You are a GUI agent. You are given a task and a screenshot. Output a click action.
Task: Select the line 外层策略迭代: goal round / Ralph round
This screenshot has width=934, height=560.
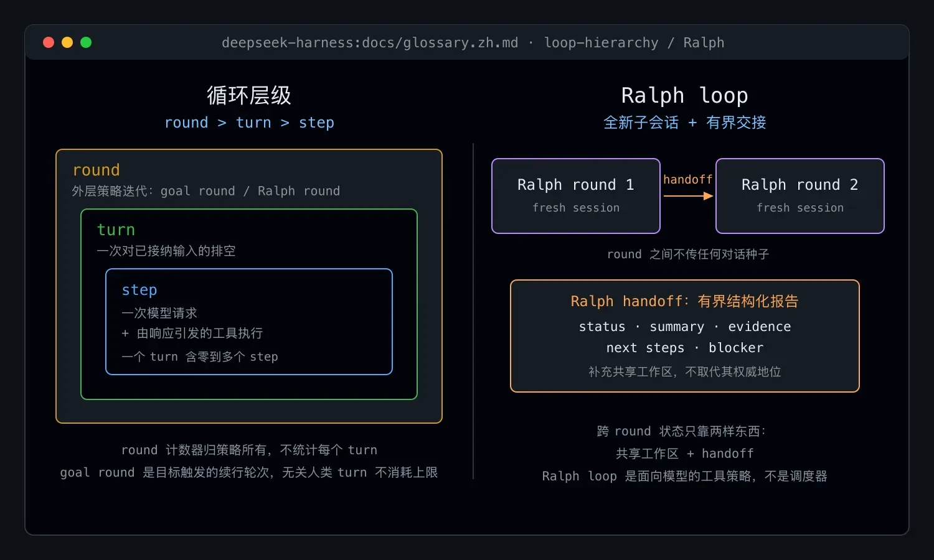(206, 191)
